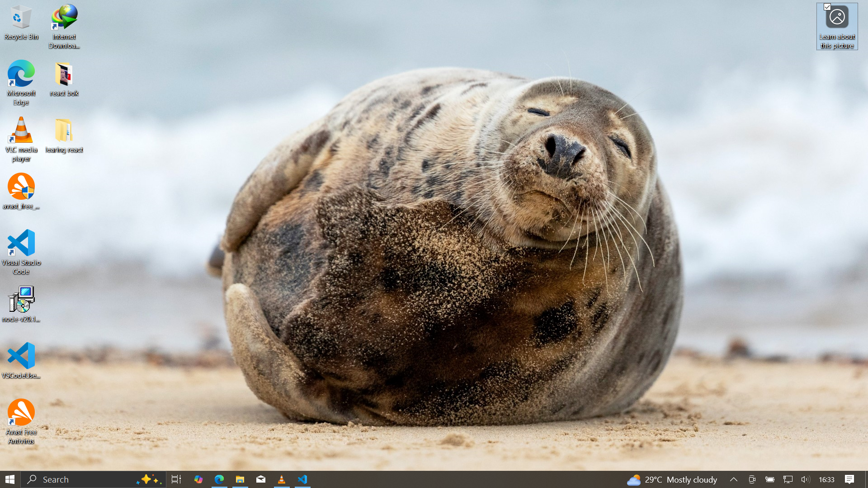Open the Recycle Bin desktop icon
This screenshot has height=488, width=868.
[x=21, y=18]
